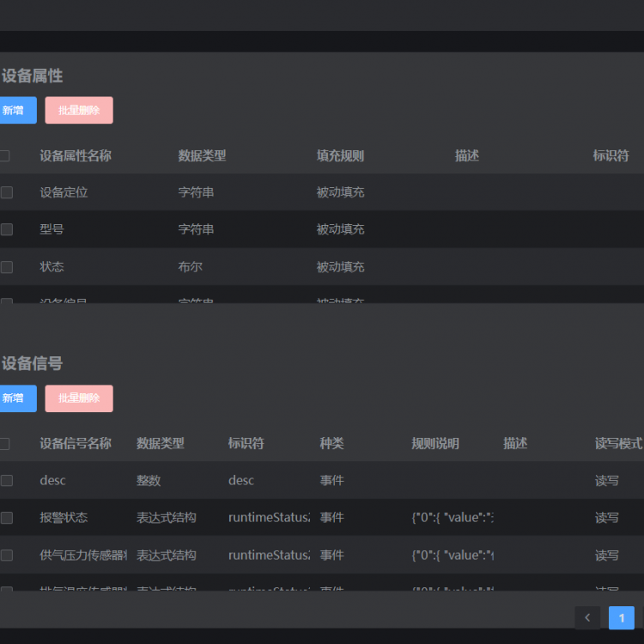The width and height of the screenshot is (644, 644).
Task: Click the 规则说明 JSON cell for 报警状态
Action: [453, 518]
